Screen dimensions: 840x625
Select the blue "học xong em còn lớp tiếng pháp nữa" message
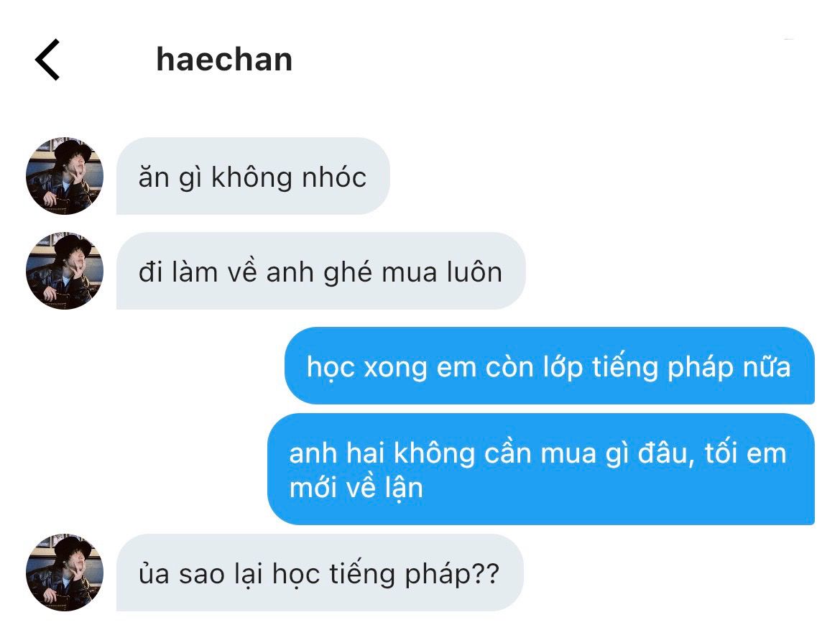550,366
